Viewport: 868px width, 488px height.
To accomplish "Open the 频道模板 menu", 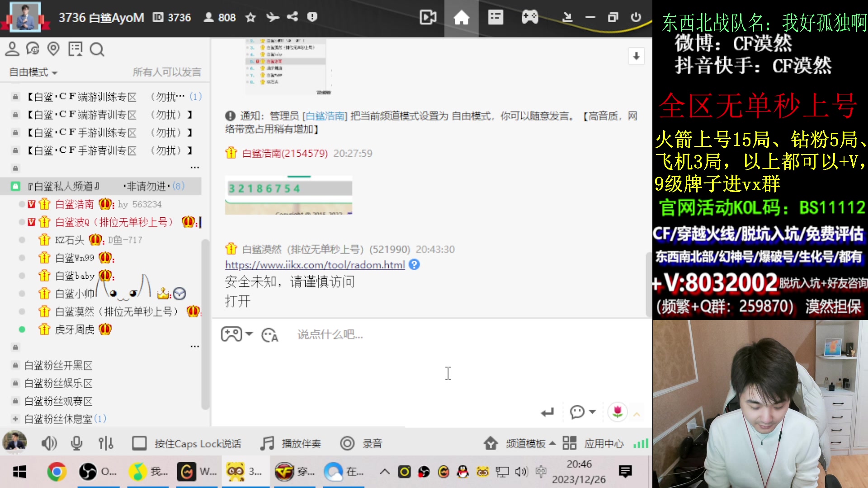I will [x=519, y=444].
